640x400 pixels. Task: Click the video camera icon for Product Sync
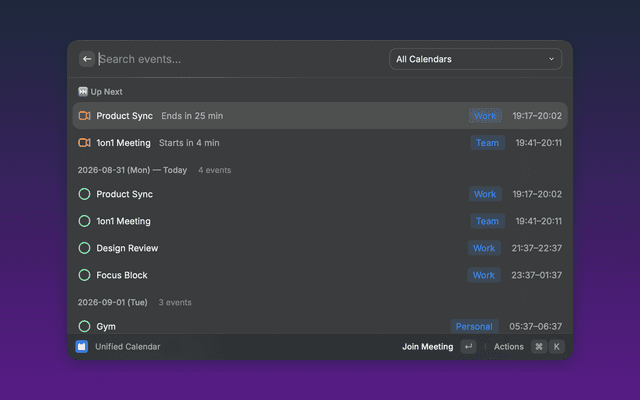click(84, 116)
